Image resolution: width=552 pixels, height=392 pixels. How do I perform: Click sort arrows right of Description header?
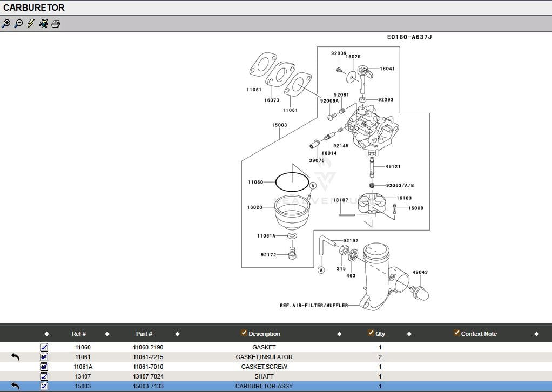pos(339,334)
